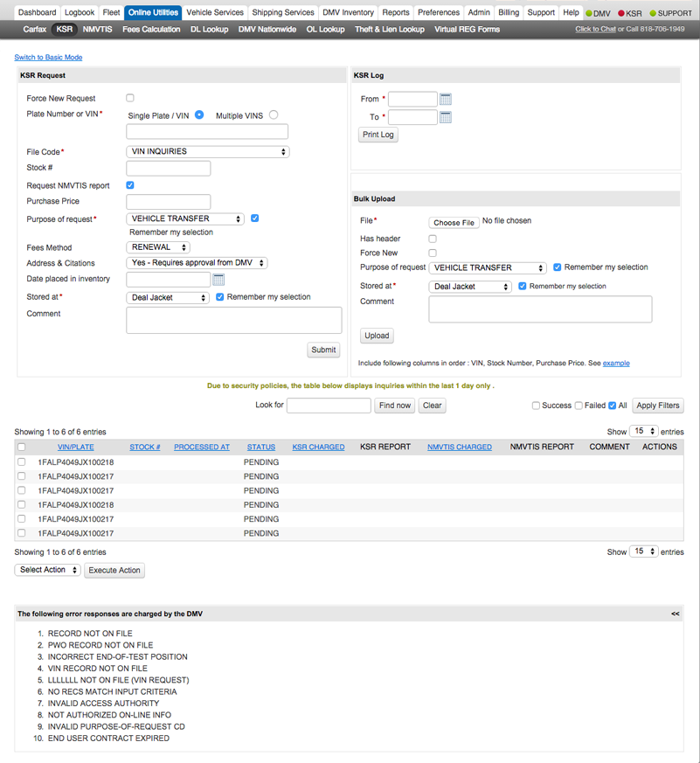Collapse the DMV error responses panel

pyautogui.click(x=675, y=614)
